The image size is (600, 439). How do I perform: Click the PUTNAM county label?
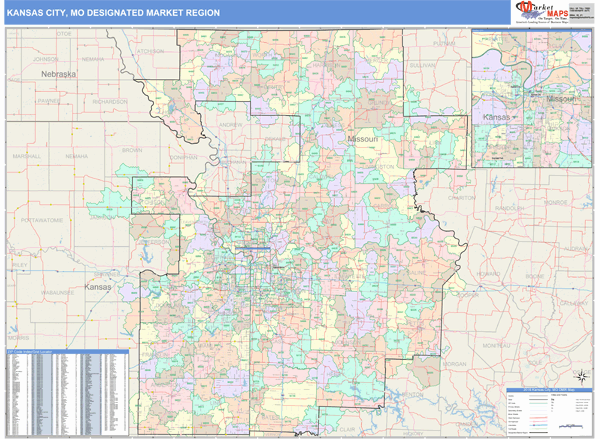(444, 44)
